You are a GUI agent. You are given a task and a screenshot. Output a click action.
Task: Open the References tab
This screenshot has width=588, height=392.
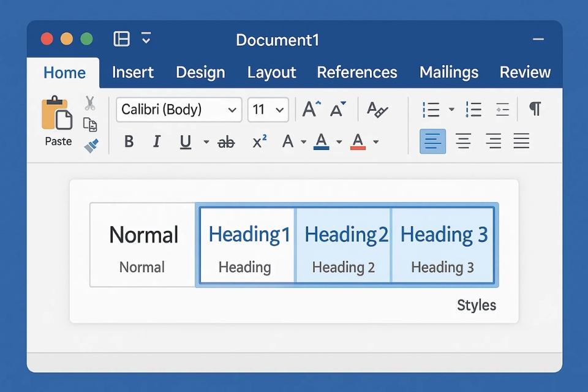(357, 72)
